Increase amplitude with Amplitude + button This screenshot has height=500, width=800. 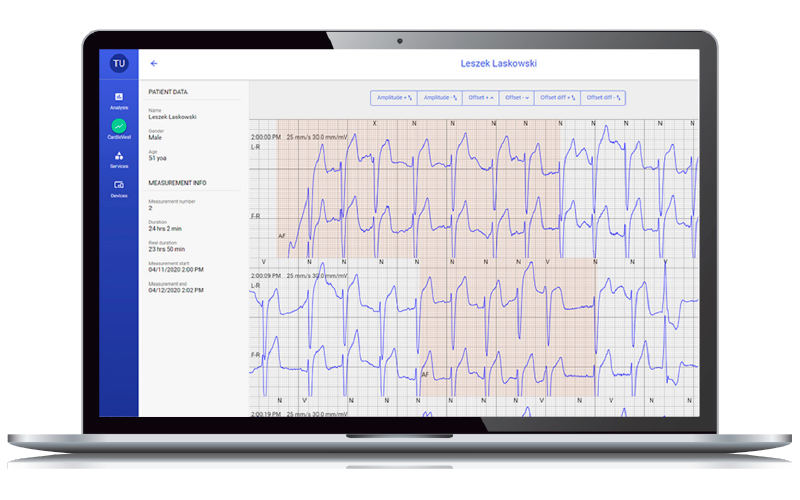coord(394,98)
